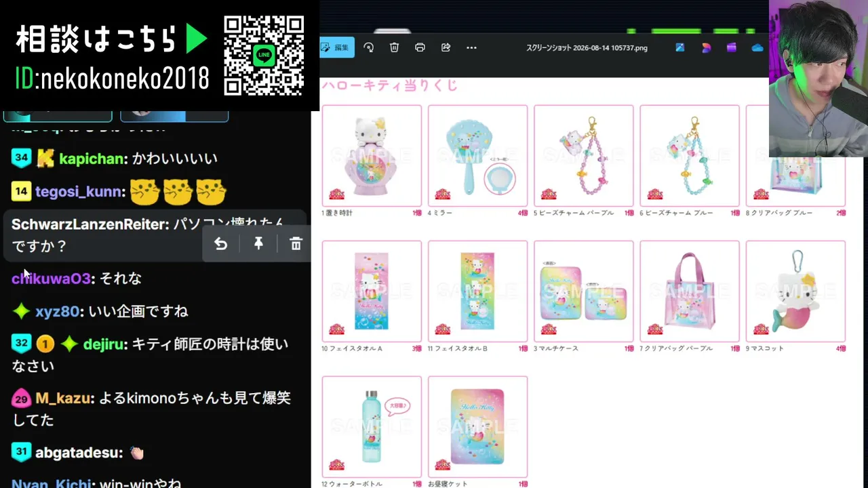Click the 12 ウォーターボトル label

pyautogui.click(x=352, y=484)
